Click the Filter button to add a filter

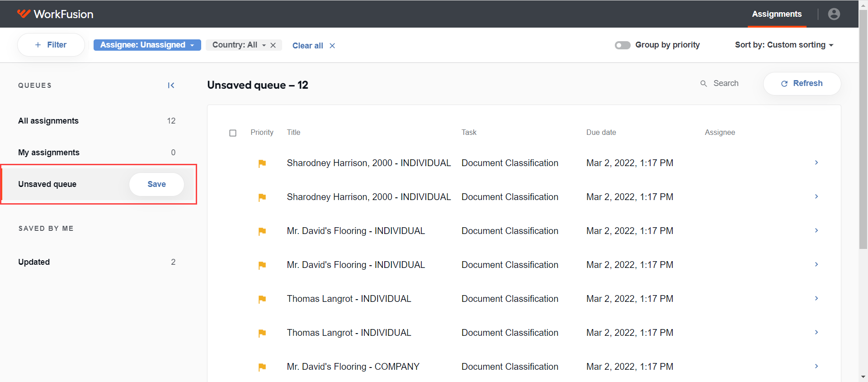[x=51, y=45]
